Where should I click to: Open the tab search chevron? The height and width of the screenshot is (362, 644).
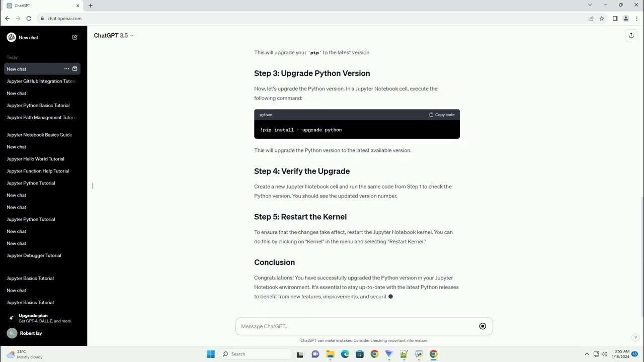click(590, 5)
